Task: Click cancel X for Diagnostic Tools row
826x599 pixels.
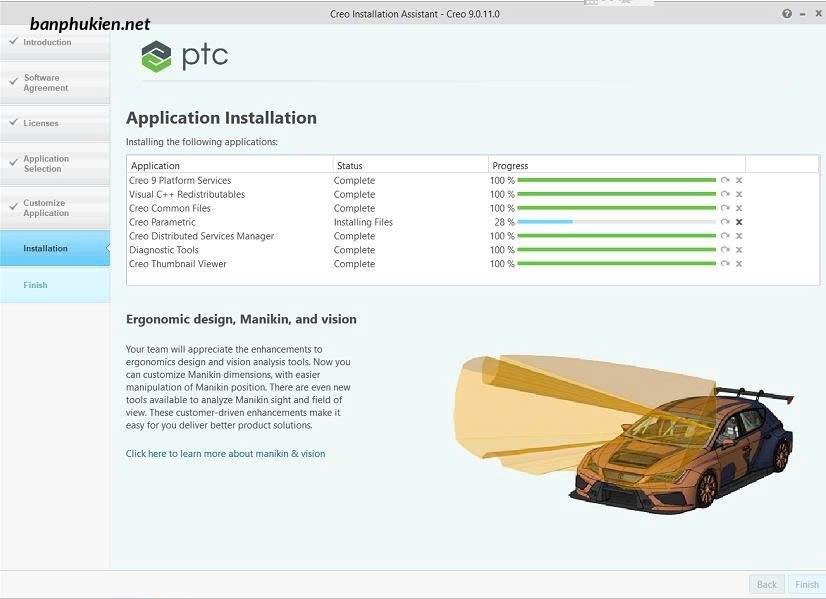Action: [739, 250]
